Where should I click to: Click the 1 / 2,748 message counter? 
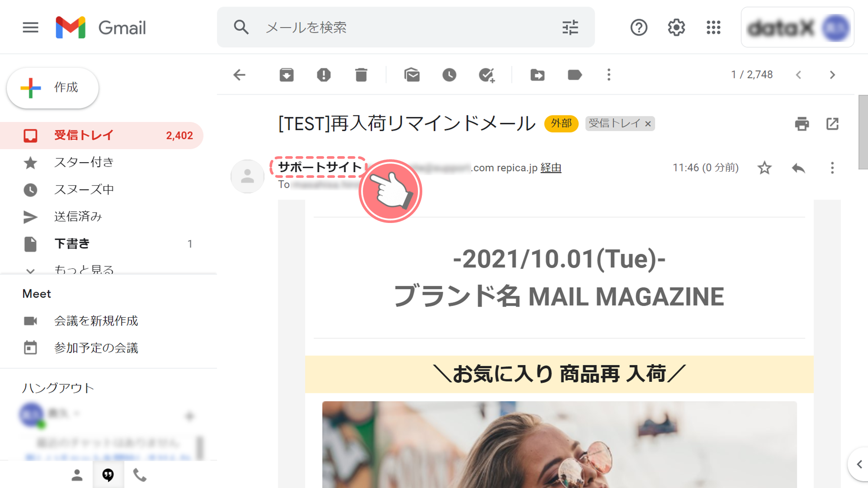[752, 75]
